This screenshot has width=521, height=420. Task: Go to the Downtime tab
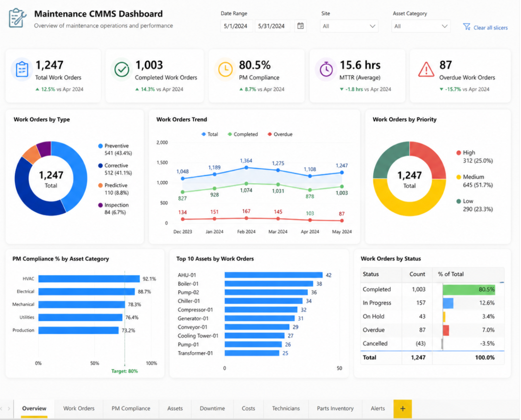(x=212, y=409)
